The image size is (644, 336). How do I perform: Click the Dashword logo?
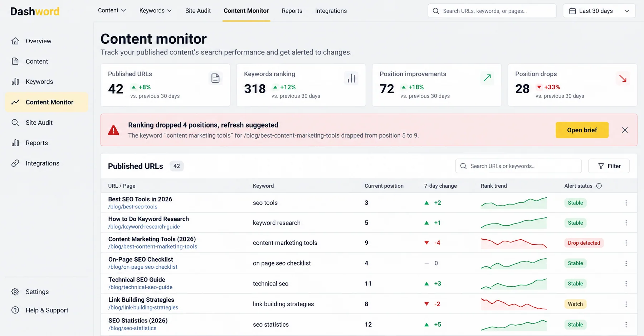click(35, 11)
